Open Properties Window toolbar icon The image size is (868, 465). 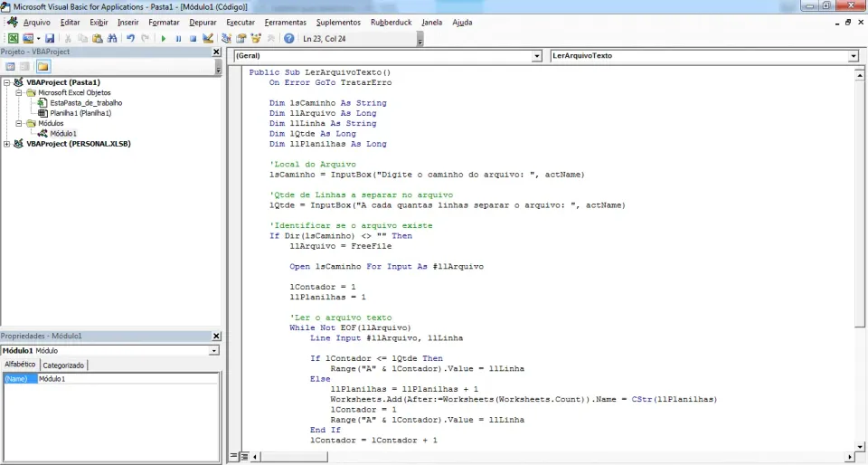(241, 38)
